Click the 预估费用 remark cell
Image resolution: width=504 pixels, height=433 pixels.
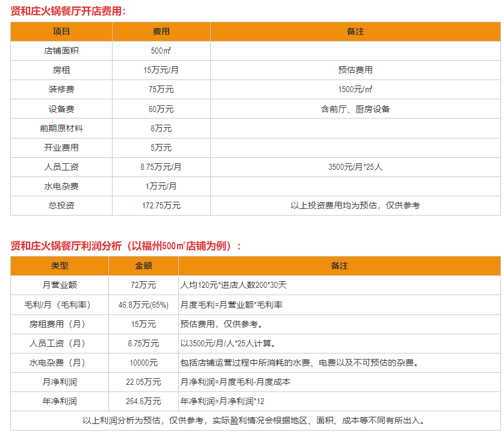tap(355, 70)
